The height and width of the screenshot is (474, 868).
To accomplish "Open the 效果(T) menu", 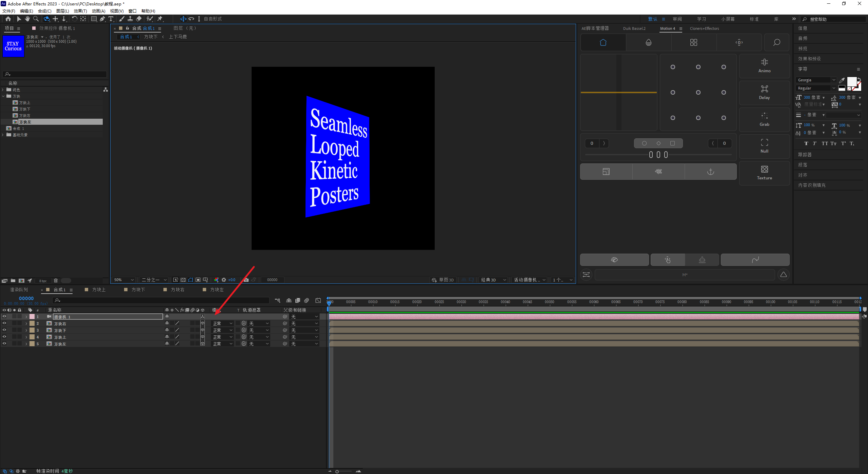I will tap(80, 11).
